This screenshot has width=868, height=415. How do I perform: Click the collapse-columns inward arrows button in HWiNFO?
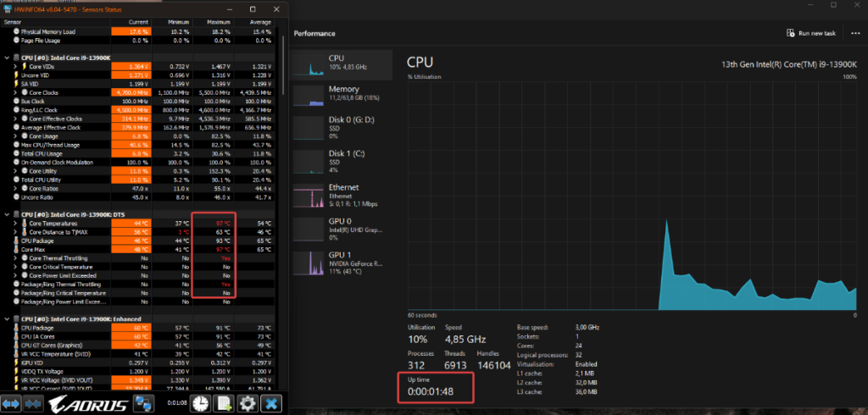click(33, 404)
